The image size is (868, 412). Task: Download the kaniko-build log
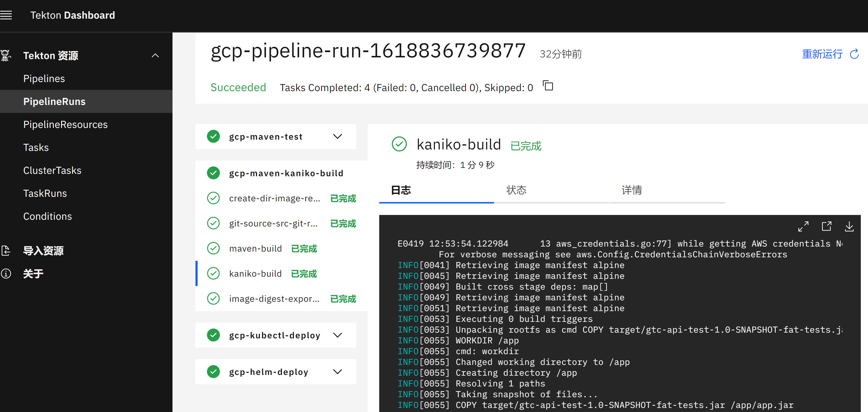(849, 226)
